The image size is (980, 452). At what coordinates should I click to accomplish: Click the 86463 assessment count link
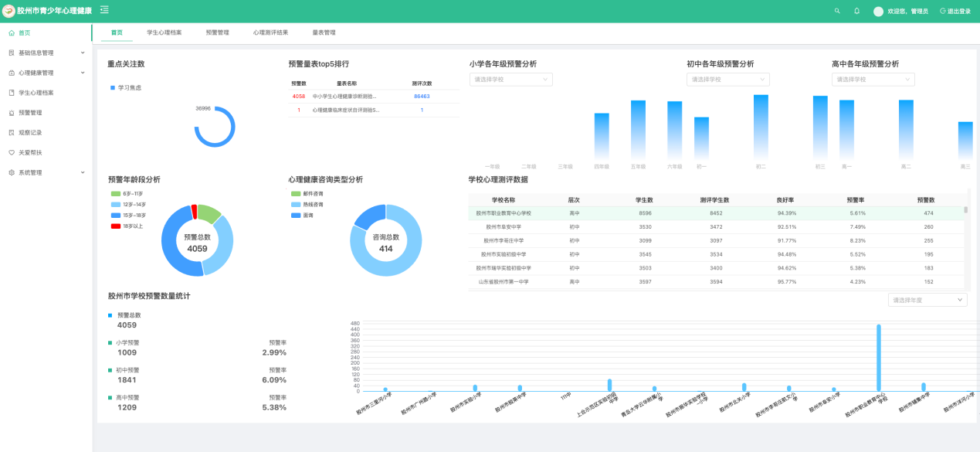[422, 97]
